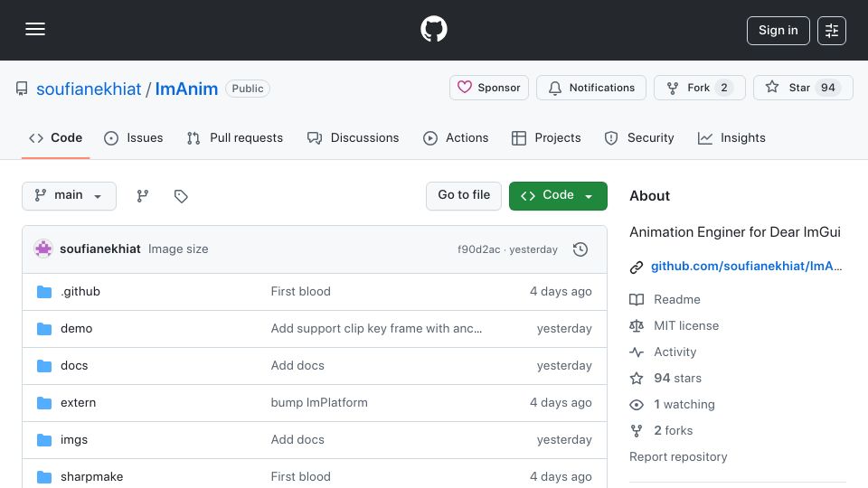Open the Discussions tab

[353, 137]
